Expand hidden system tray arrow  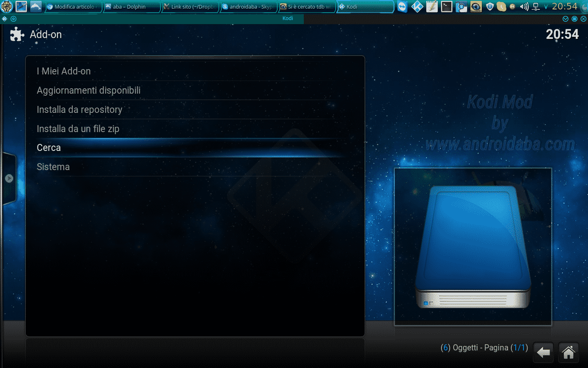pyautogui.click(x=546, y=7)
